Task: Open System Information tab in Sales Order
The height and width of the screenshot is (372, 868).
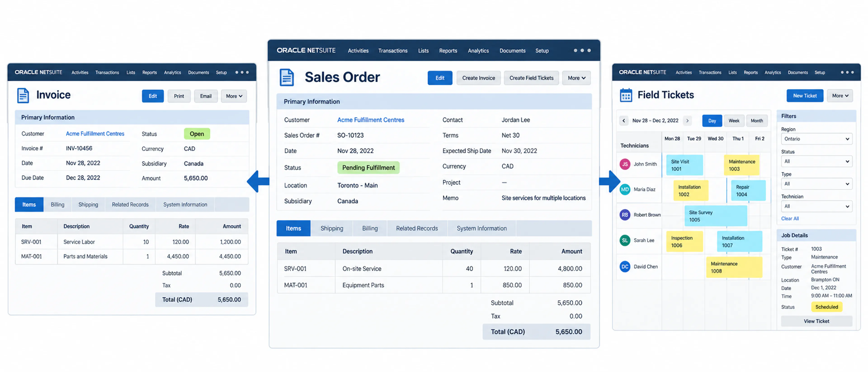Action: coord(481,228)
